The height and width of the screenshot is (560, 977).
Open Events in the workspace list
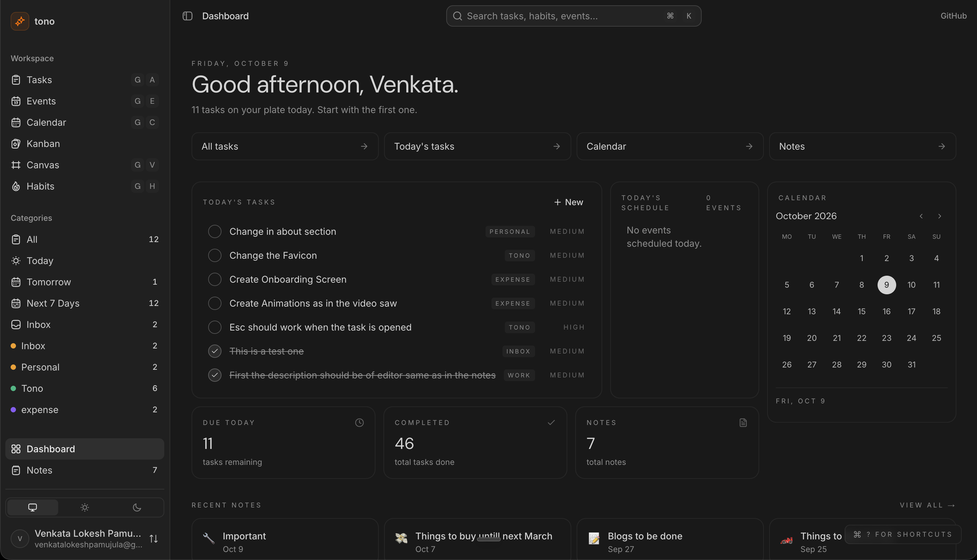(x=84, y=101)
